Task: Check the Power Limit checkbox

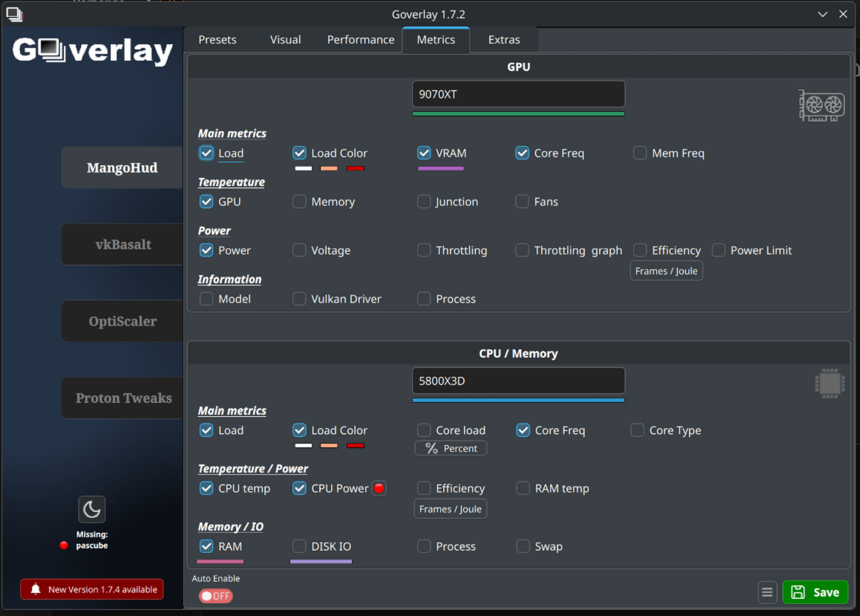Action: (x=718, y=250)
